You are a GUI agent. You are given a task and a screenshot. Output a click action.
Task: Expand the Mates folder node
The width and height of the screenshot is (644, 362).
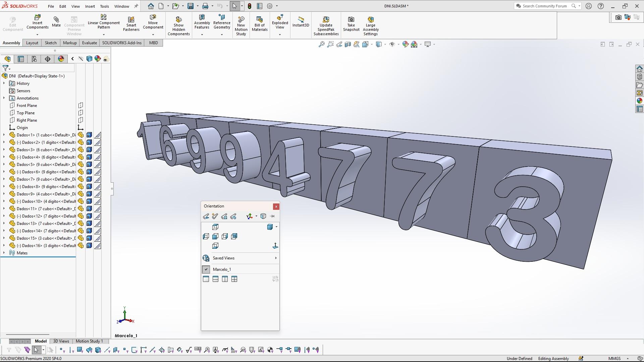pyautogui.click(x=4, y=253)
